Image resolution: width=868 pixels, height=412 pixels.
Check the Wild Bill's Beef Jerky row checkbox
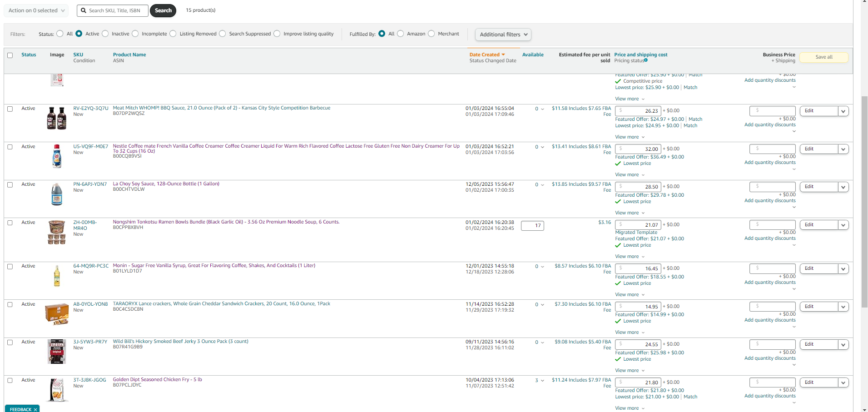click(x=10, y=343)
